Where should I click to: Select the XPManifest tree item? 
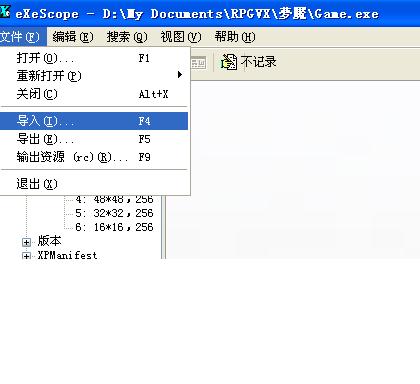pyautogui.click(x=67, y=255)
